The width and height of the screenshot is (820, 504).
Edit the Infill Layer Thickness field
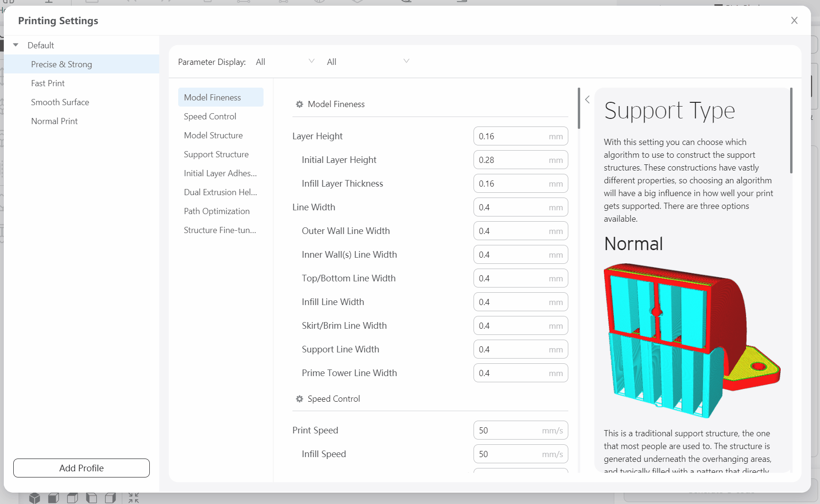[x=521, y=183]
